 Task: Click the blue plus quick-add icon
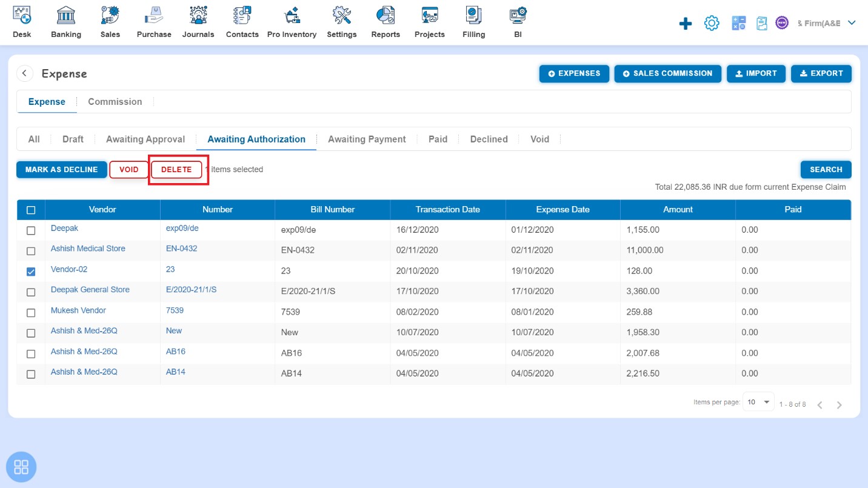tap(685, 23)
